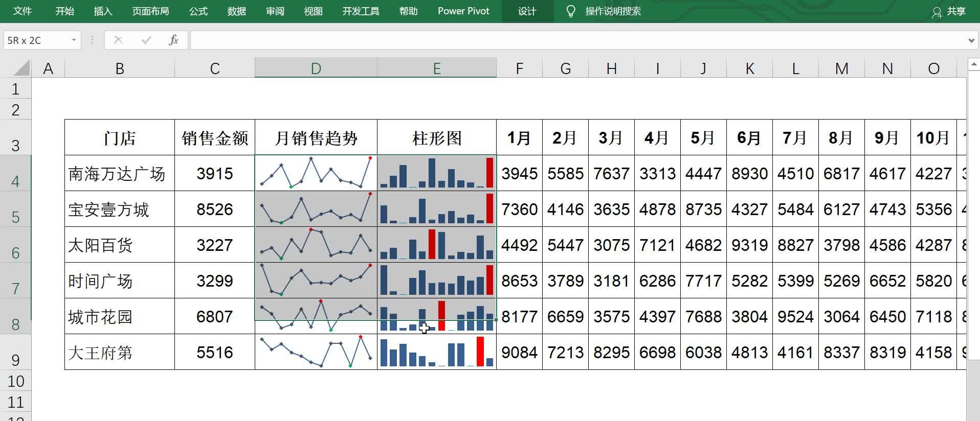Select column E header
The height and width of the screenshot is (421, 980).
click(437, 68)
